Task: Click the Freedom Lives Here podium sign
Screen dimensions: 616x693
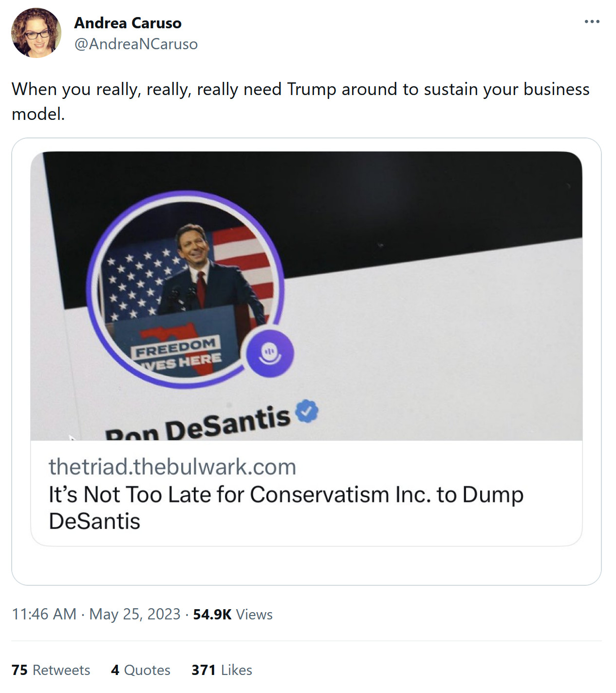Action: click(176, 352)
